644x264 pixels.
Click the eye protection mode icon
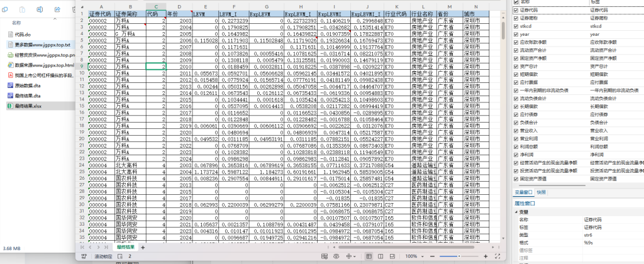pyautogui.click(x=336, y=256)
